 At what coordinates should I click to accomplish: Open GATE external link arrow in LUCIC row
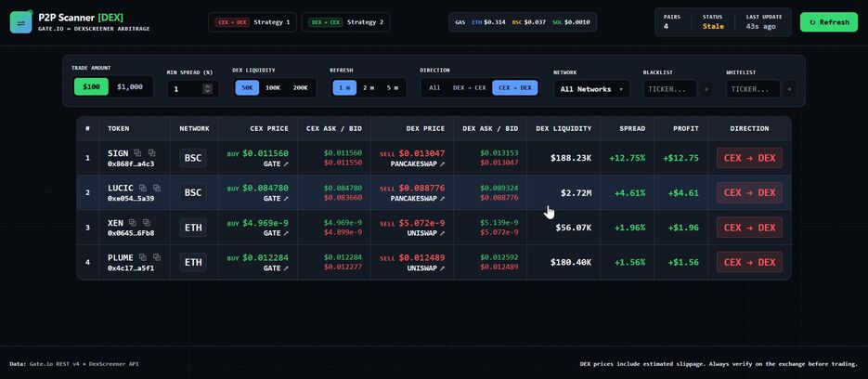286,199
